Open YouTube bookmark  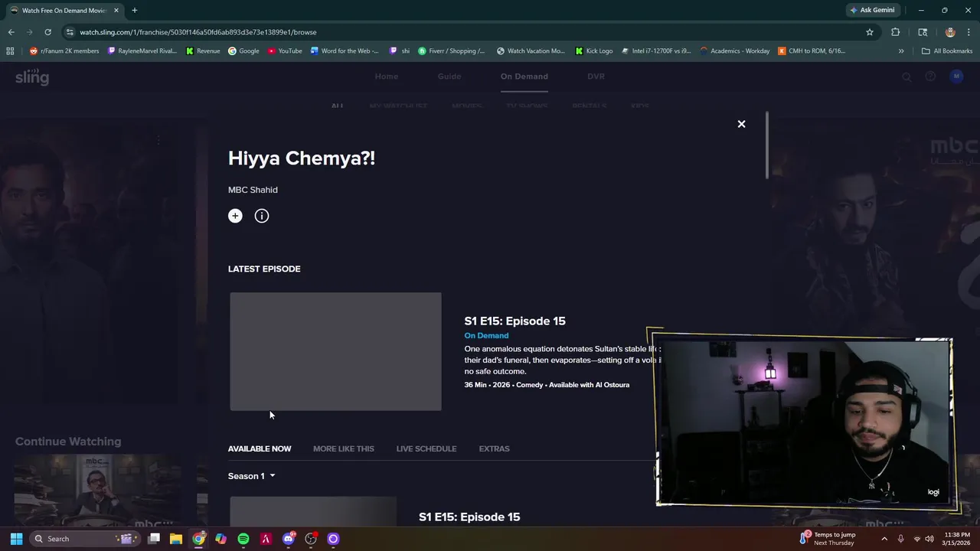(285, 51)
